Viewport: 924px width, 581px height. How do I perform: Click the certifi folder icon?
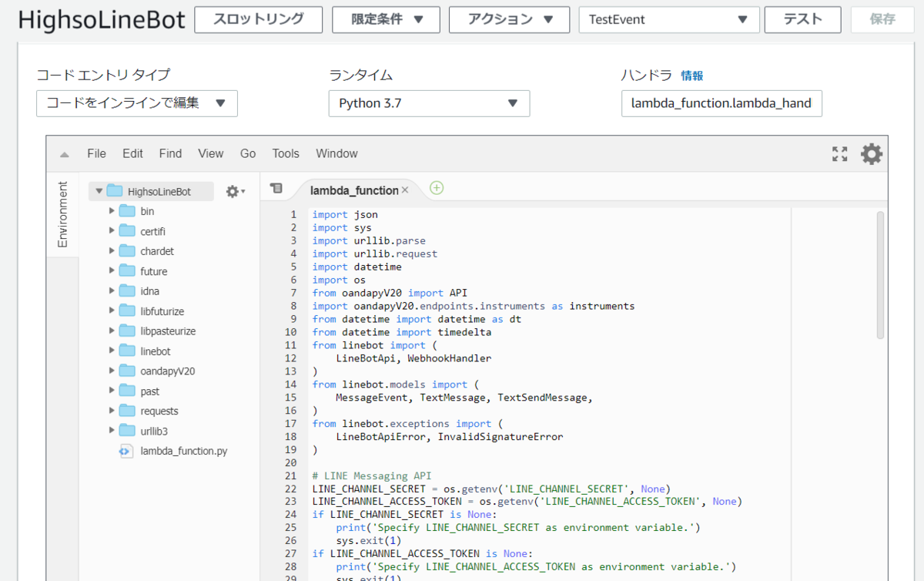pos(127,231)
